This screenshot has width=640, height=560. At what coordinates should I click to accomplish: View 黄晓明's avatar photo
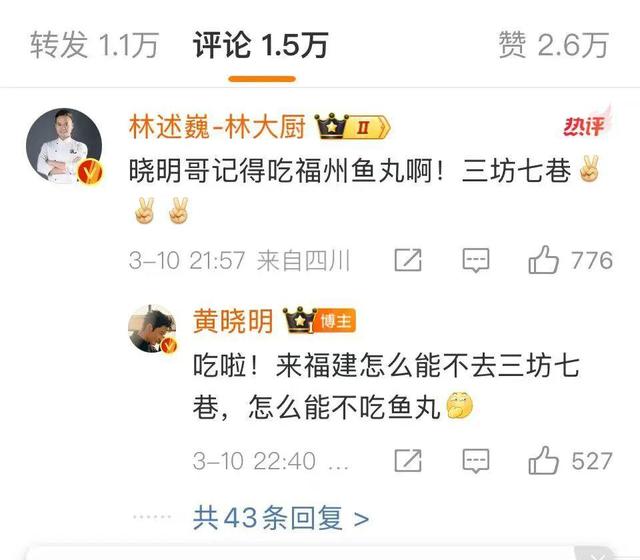(152, 328)
